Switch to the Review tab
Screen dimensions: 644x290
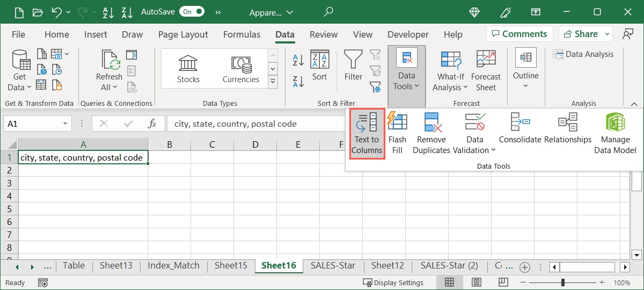click(x=324, y=34)
